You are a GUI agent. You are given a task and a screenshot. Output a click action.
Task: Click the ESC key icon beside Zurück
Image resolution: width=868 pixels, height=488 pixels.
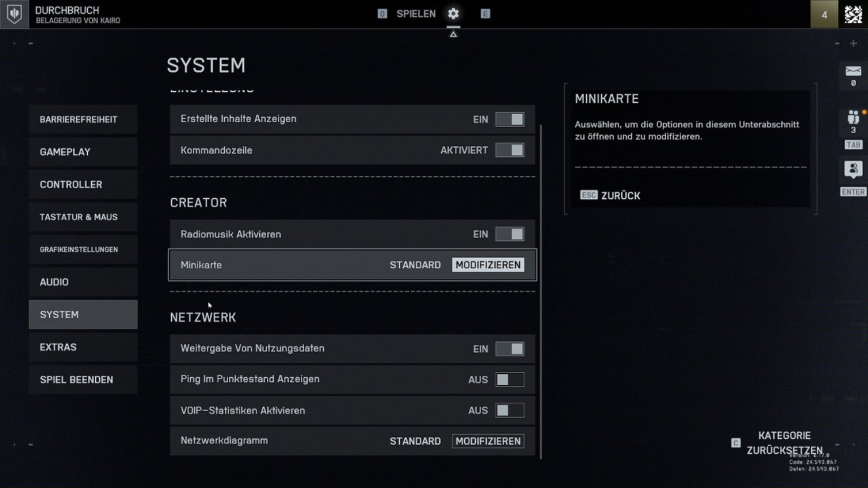click(589, 195)
